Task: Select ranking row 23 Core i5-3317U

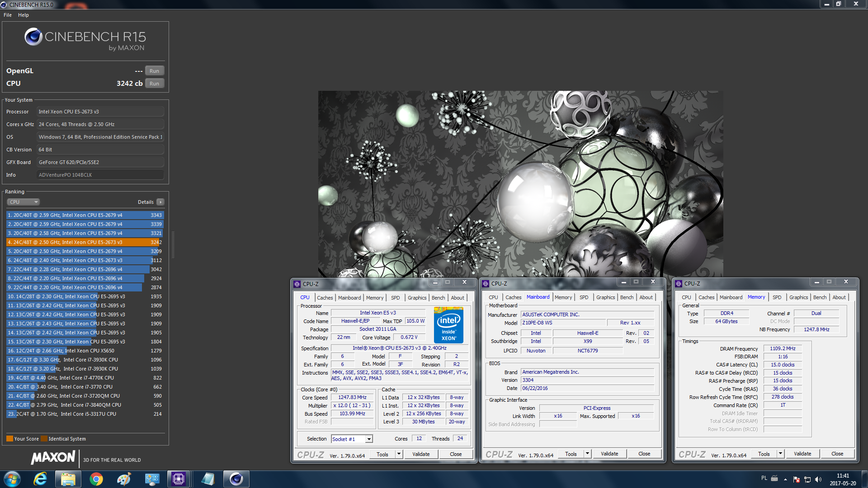Action: pyautogui.click(x=85, y=414)
